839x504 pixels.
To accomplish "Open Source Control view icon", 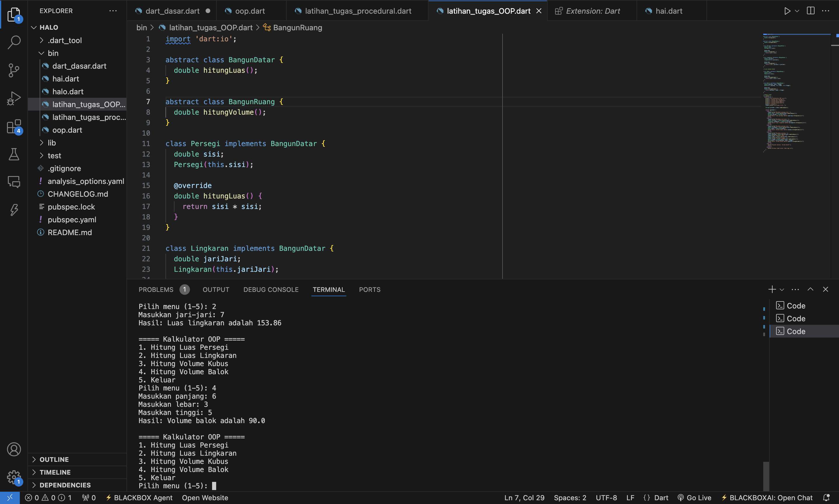I will pos(14,70).
